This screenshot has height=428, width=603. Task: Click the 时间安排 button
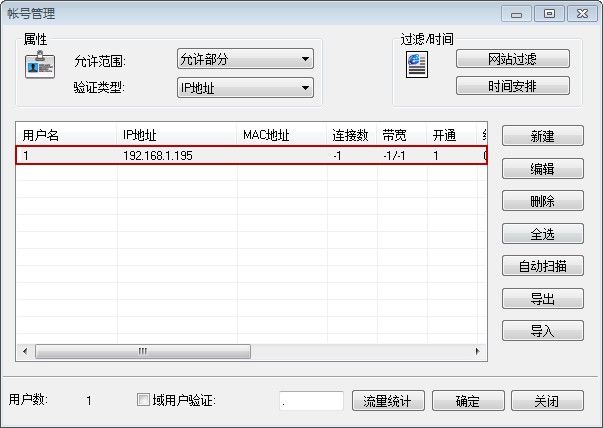pyautogui.click(x=513, y=86)
